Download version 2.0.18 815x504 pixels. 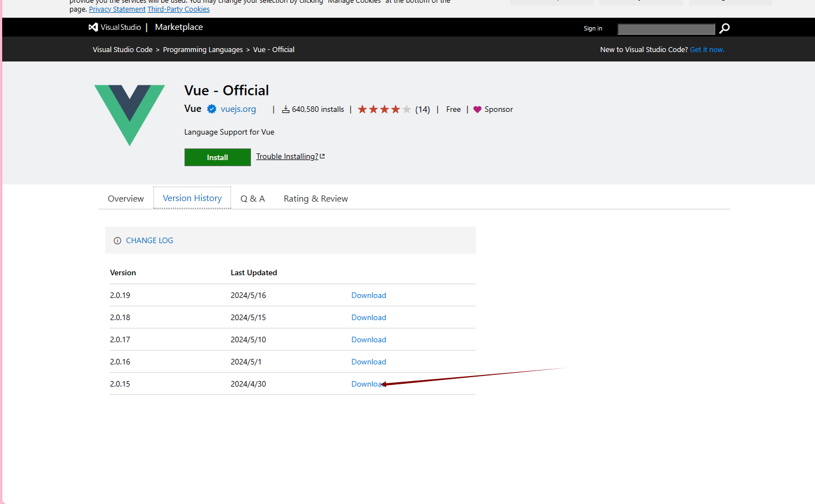click(368, 317)
